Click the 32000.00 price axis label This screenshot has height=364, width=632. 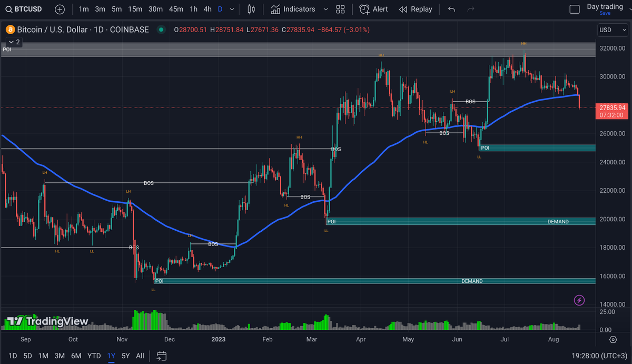point(613,48)
